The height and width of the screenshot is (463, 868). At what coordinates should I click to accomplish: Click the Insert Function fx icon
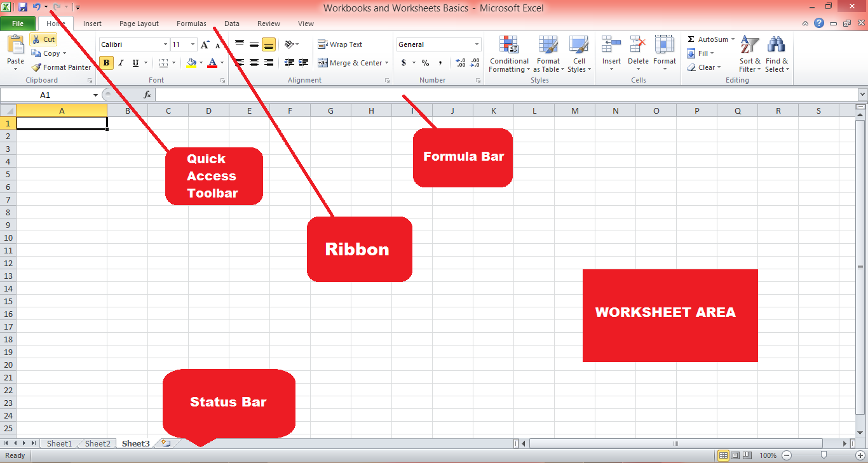tap(147, 95)
